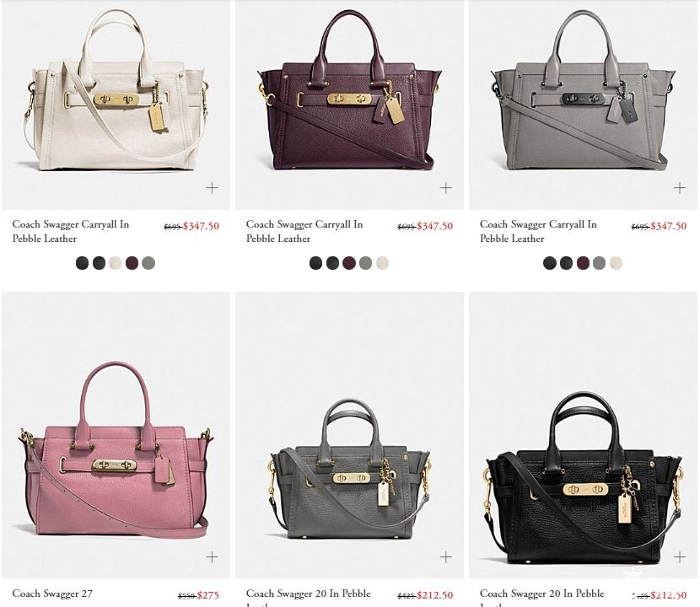This screenshot has height=607, width=700.
Task: Click the plus icon on the grey Carryall
Action: point(680,188)
